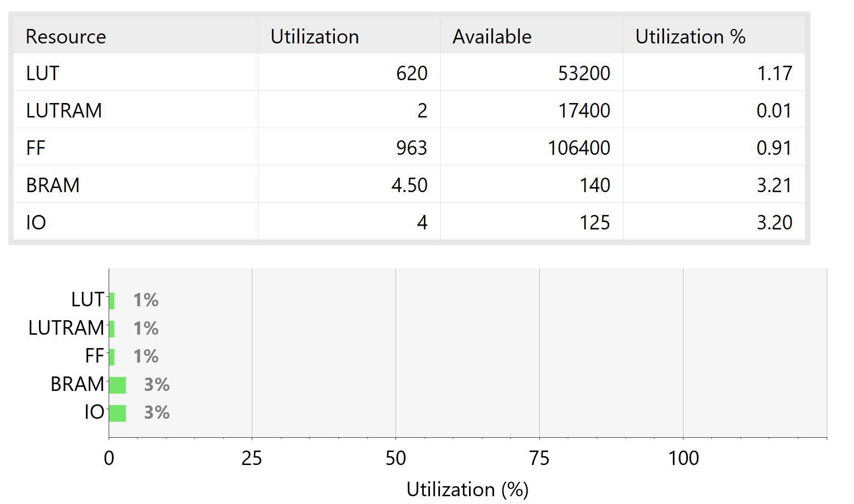Click the IO resource row
Screen dimensions: 854x504
click(409, 222)
